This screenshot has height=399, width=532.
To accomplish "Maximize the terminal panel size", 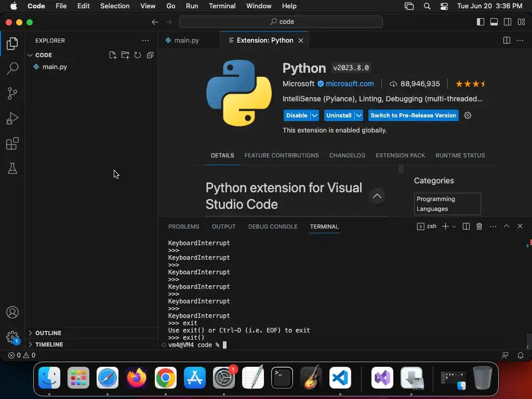I will coord(507,226).
